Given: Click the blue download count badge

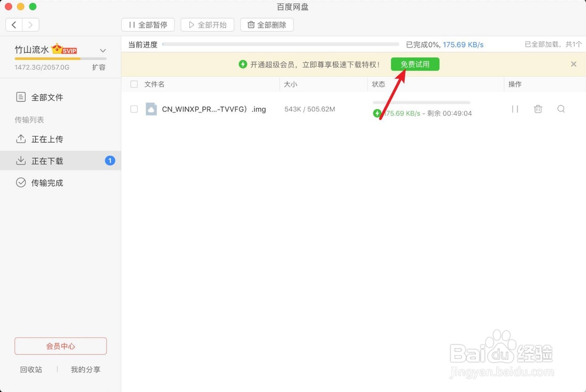Looking at the screenshot, I should click(110, 161).
